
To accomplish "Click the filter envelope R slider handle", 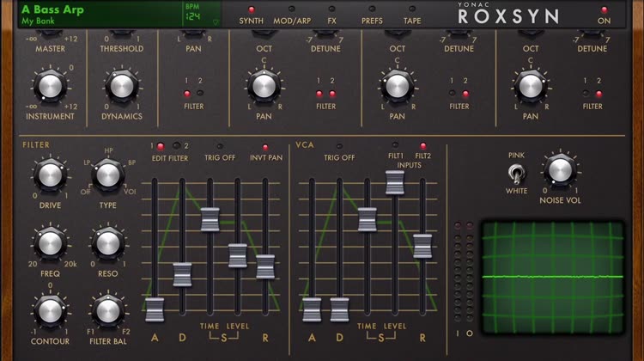I will (x=265, y=266).
